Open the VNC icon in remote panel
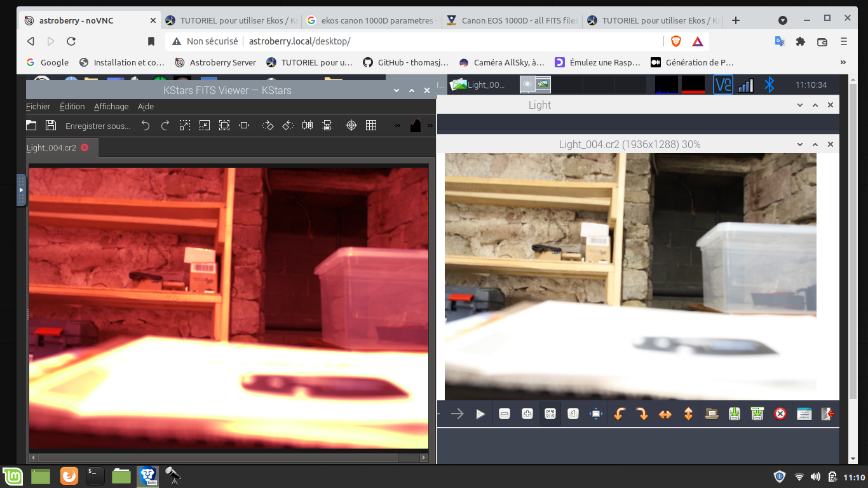This screenshot has height=488, width=868. [723, 85]
